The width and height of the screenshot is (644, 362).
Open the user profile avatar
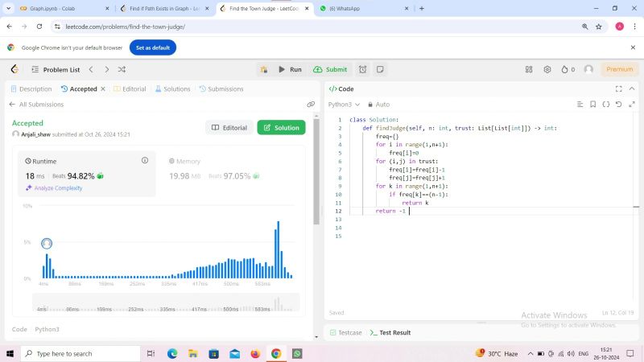click(x=588, y=69)
